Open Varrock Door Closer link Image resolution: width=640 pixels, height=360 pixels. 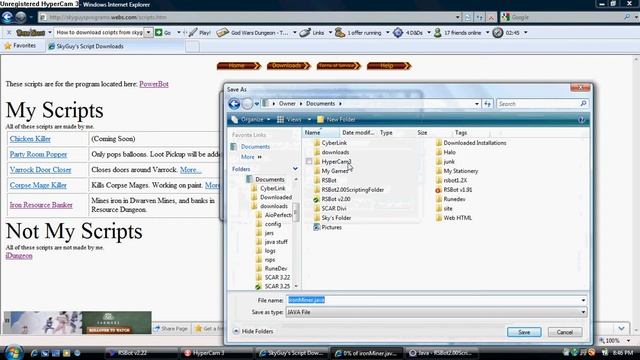(x=40, y=170)
